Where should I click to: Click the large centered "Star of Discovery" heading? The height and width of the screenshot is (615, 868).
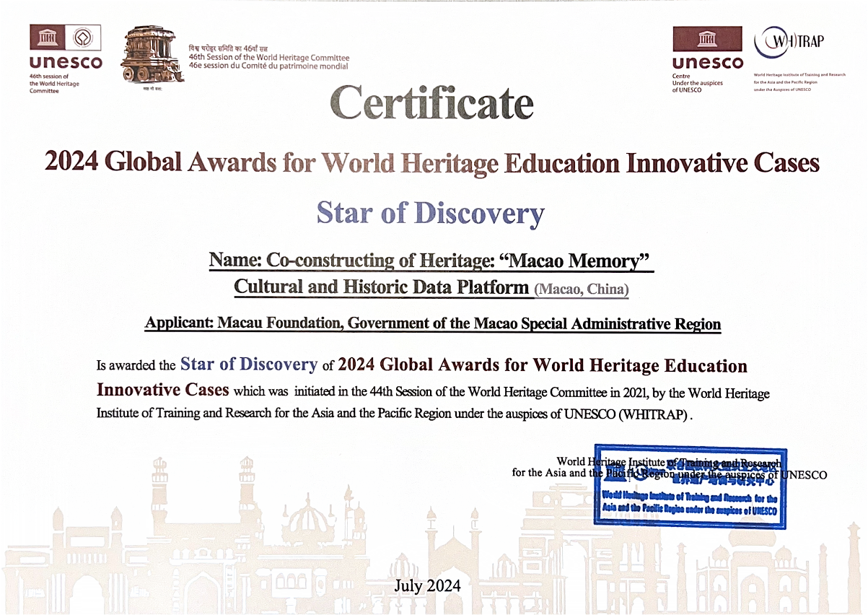pos(430,214)
